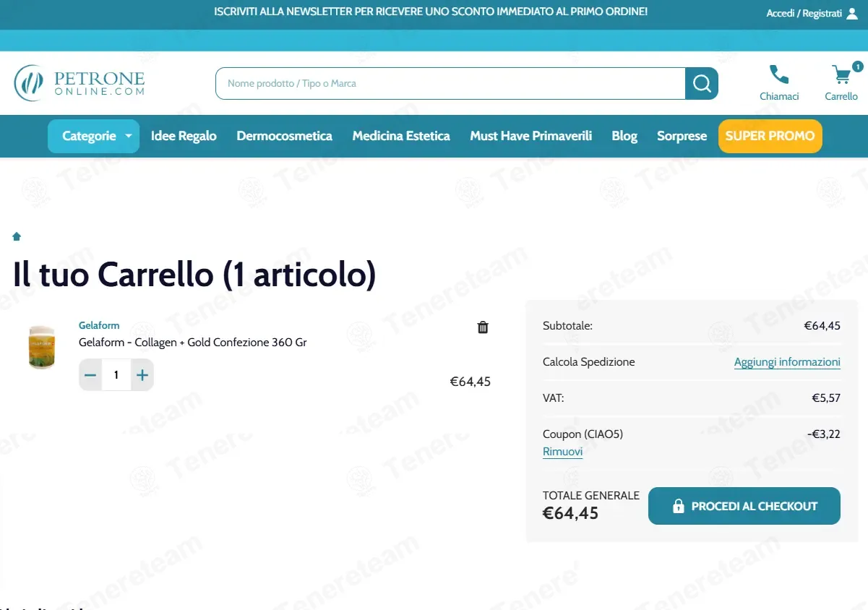The height and width of the screenshot is (610, 868).
Task: Increase Gelaform quantity with plus button
Action: (142, 375)
